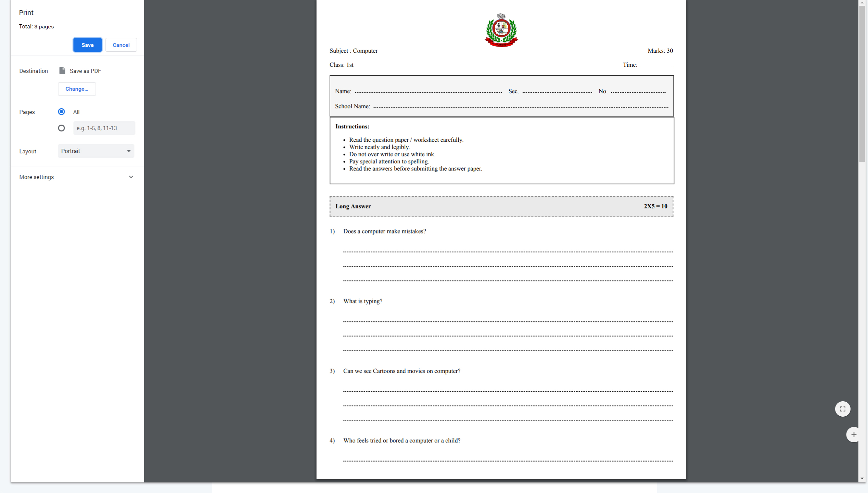The height and width of the screenshot is (493, 868).
Task: Zoom in using the plus icon
Action: tap(854, 434)
